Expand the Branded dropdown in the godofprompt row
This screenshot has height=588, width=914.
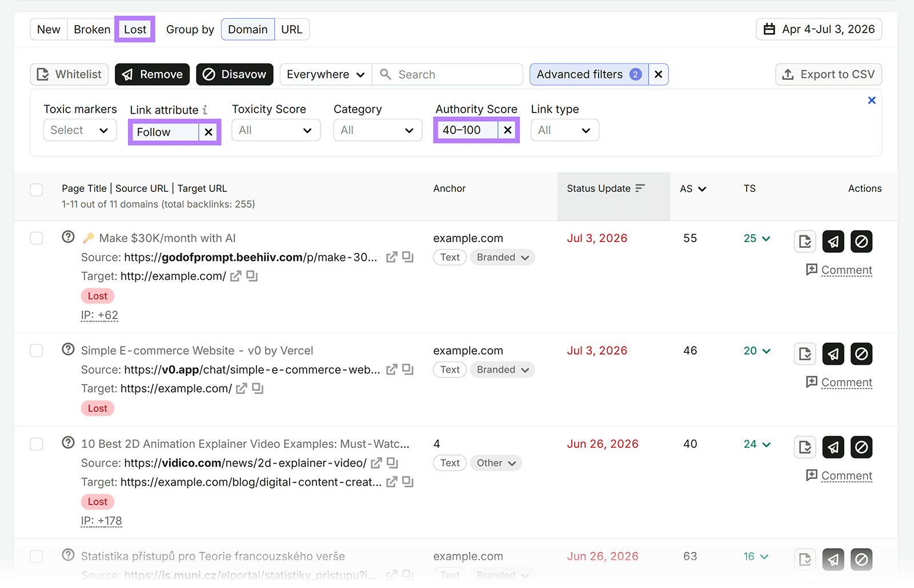(x=503, y=257)
